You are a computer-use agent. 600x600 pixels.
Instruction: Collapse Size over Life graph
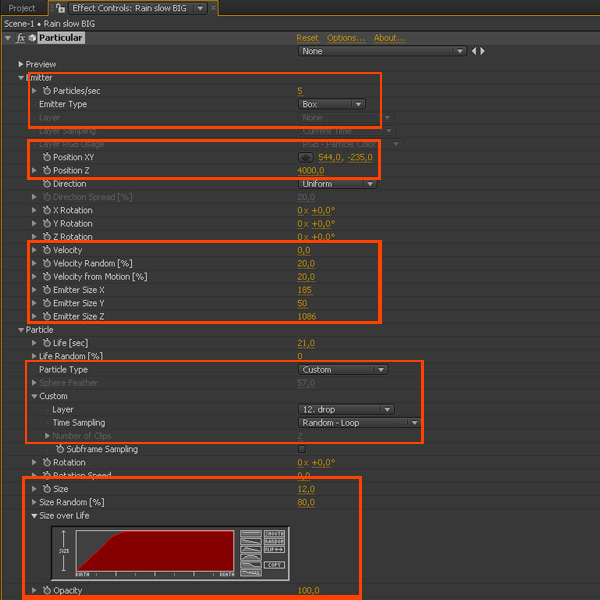[x=34, y=516]
